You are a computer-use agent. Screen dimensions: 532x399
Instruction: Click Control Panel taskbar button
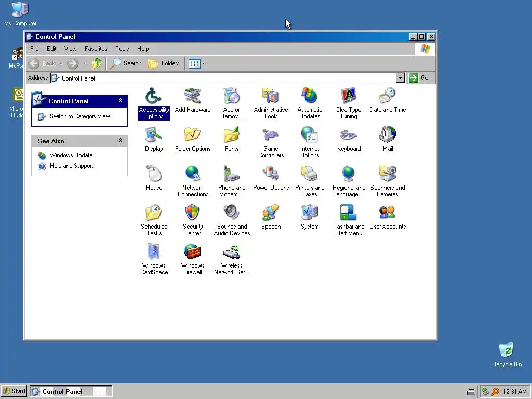pos(71,391)
